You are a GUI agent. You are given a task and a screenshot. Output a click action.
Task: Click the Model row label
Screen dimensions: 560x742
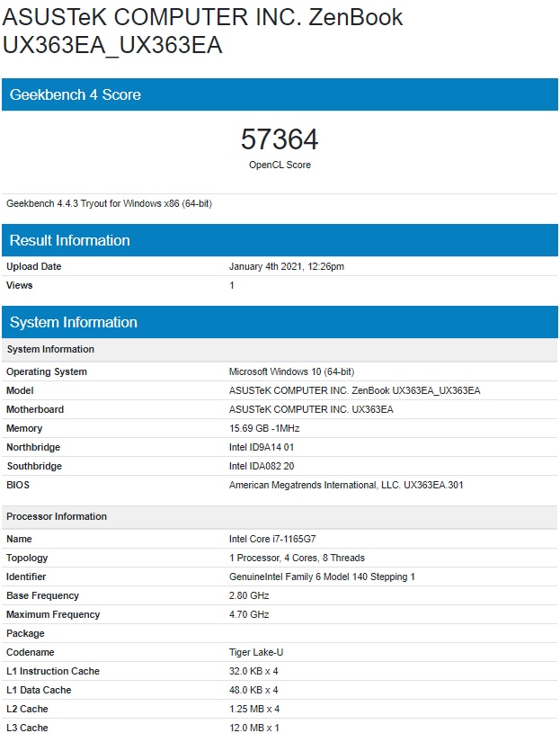(20, 390)
